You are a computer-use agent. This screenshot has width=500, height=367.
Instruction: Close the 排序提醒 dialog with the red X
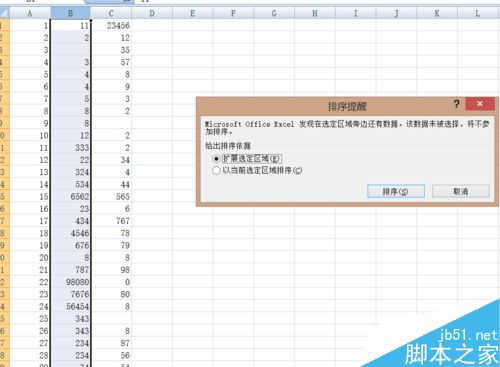click(480, 104)
